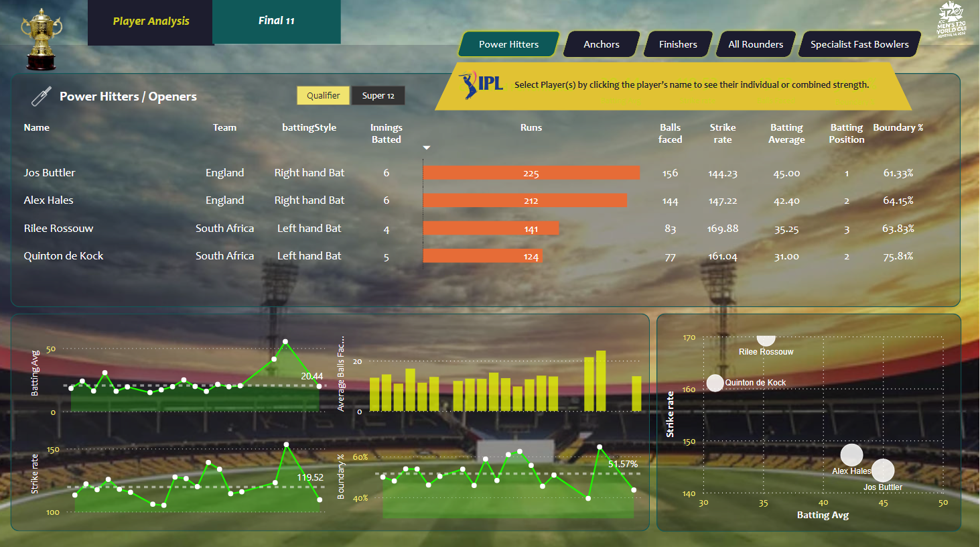Sort by Balls faced column header
980x547 pixels.
click(x=670, y=133)
